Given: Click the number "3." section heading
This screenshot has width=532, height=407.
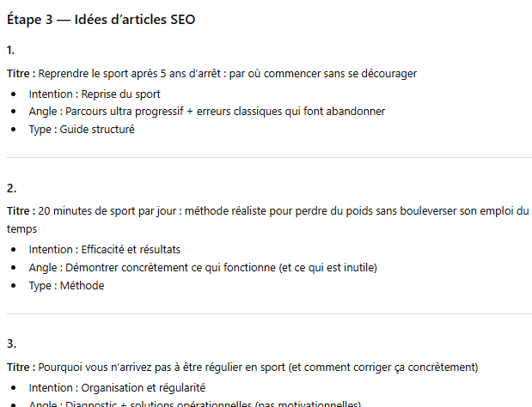Looking at the screenshot, I should 11,343.
